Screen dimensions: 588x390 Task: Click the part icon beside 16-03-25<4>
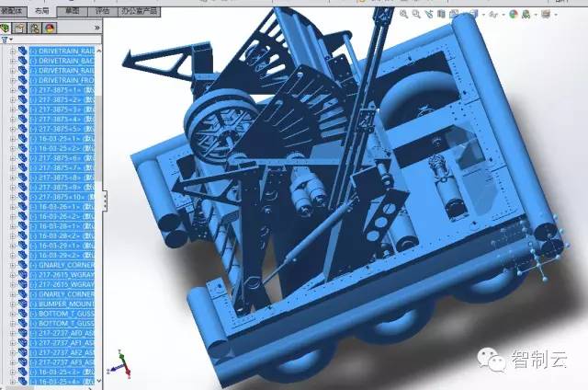coord(22,382)
